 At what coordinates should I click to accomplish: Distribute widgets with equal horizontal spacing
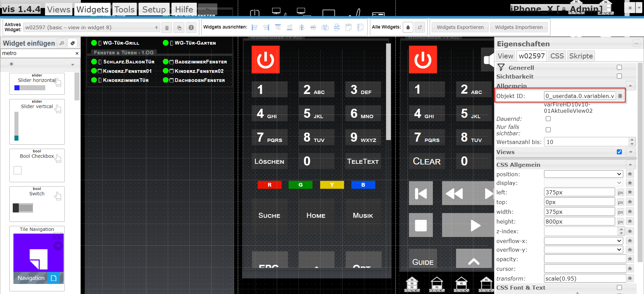tap(325, 28)
